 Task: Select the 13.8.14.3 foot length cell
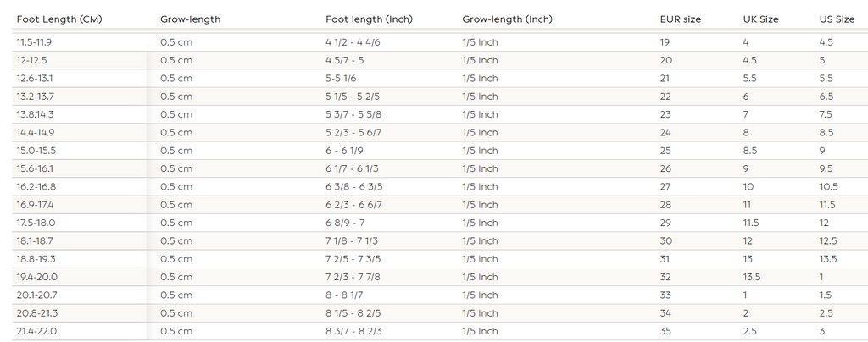(x=35, y=114)
